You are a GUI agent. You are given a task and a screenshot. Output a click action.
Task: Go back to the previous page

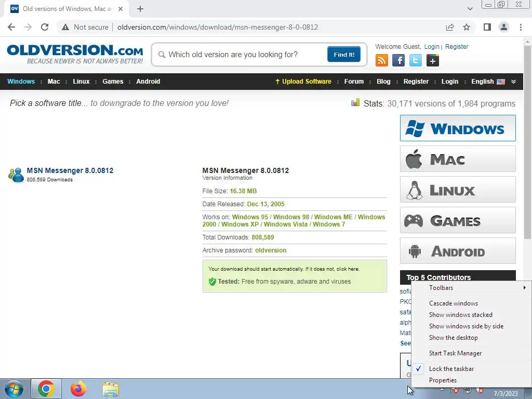(x=11, y=27)
